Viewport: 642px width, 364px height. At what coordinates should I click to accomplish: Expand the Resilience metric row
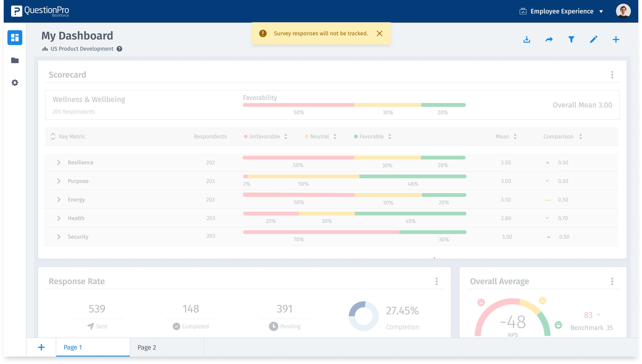(x=59, y=162)
